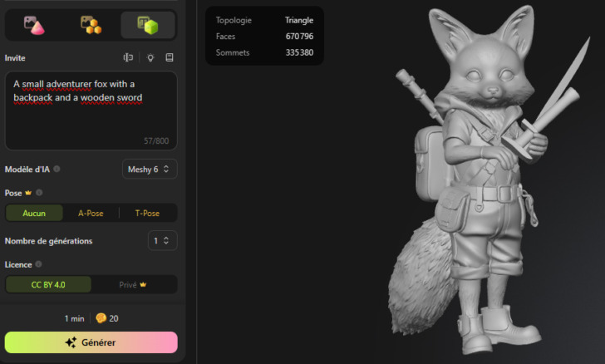Click inside the Invite prompt text box
This screenshot has height=364, width=605.
pyautogui.click(x=91, y=111)
